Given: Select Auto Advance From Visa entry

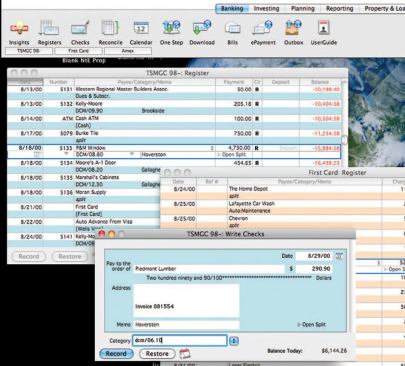Looking at the screenshot, I should click(x=104, y=221).
